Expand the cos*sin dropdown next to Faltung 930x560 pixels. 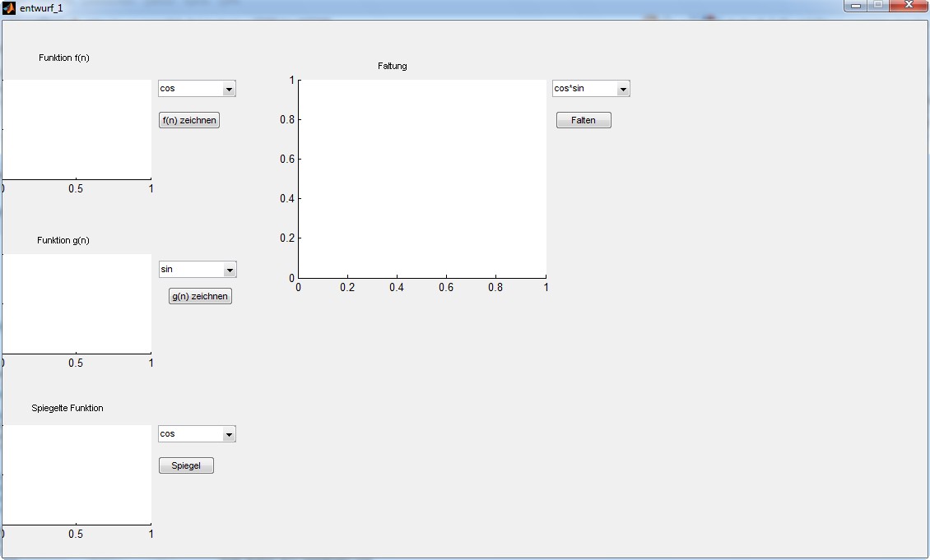click(623, 89)
